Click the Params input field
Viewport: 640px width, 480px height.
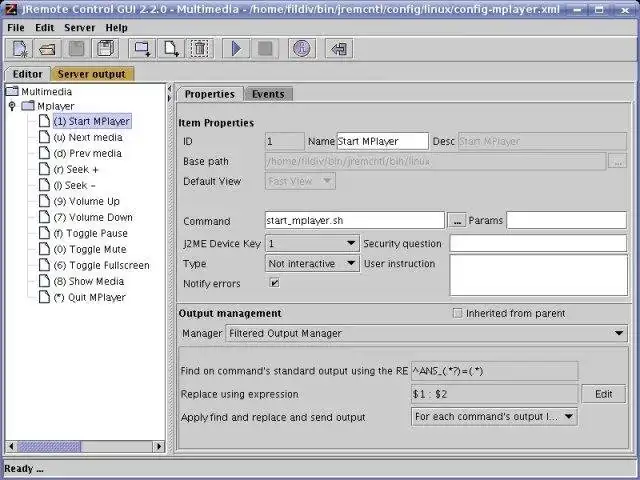[x=567, y=220]
